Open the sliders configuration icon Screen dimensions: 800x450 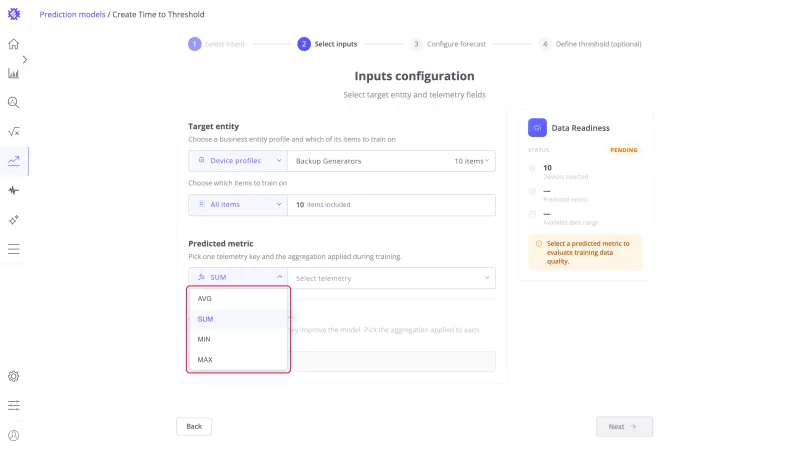coord(14,406)
